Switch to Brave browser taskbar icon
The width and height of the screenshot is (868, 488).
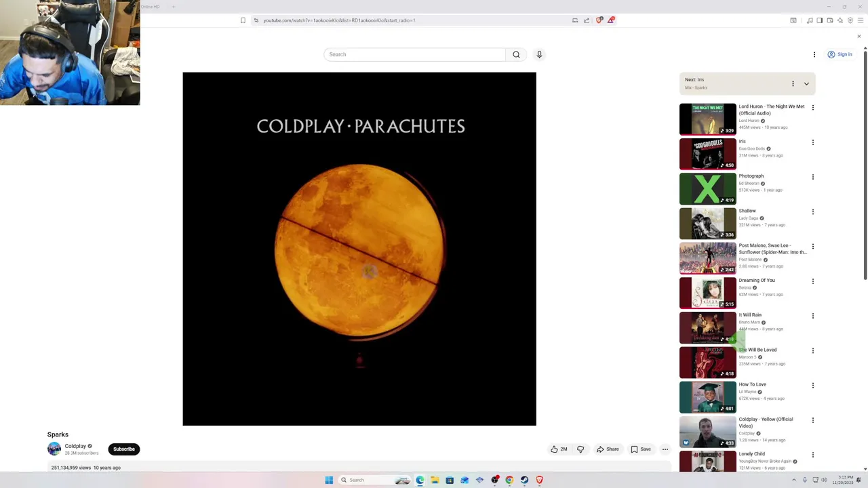click(539, 480)
